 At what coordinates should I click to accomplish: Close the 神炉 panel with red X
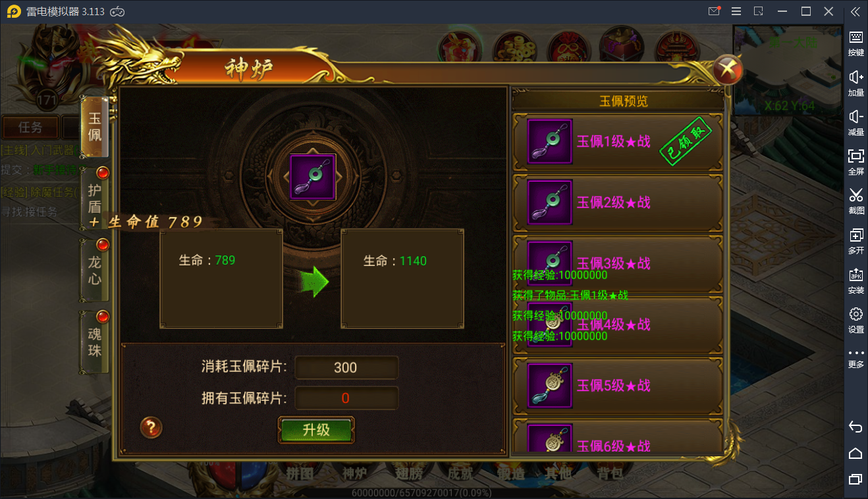coord(728,70)
